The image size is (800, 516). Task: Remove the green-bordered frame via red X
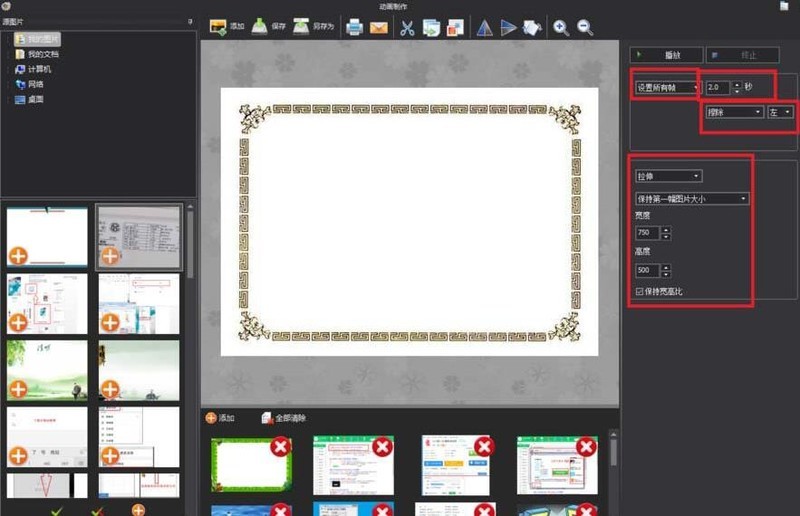click(x=280, y=446)
